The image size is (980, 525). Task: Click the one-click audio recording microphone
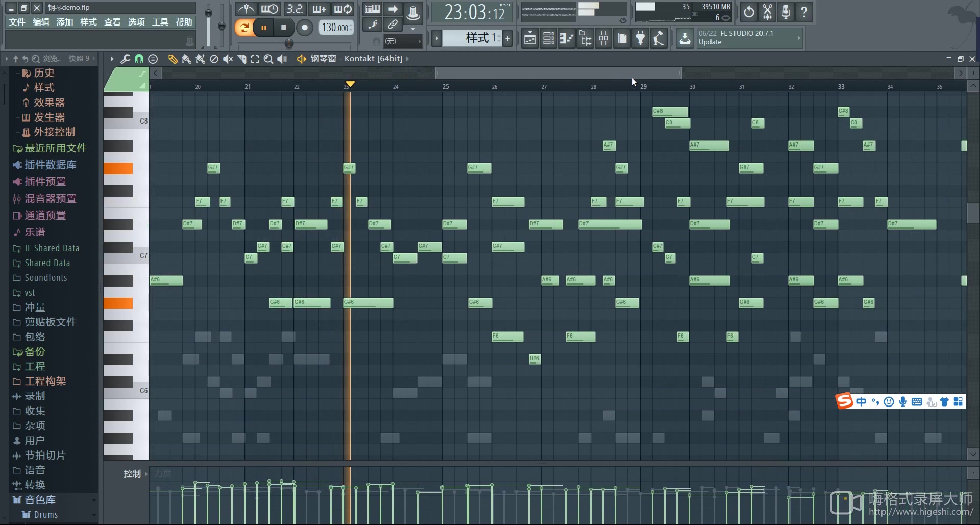click(x=786, y=12)
